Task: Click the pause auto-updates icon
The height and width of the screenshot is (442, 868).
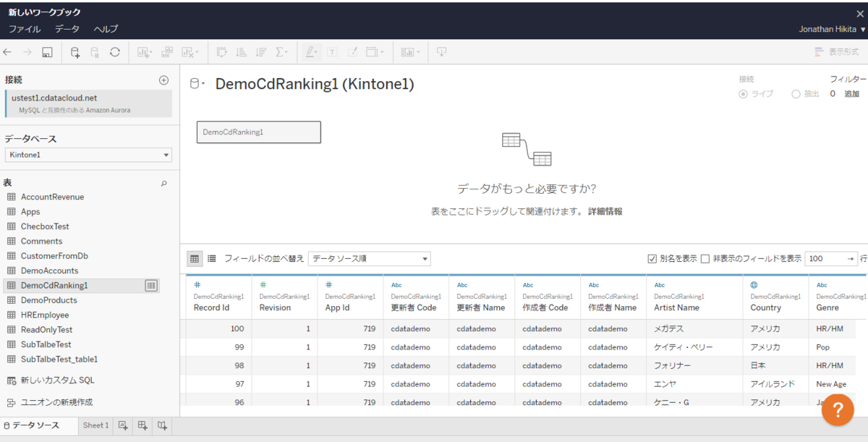Action: (95, 51)
